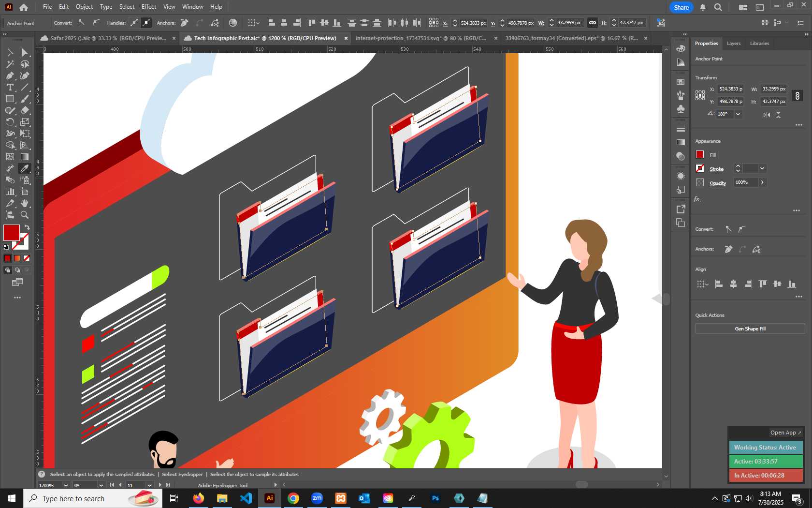Click the Stroke label link
This screenshot has height=508, width=812.
pyautogui.click(x=716, y=169)
